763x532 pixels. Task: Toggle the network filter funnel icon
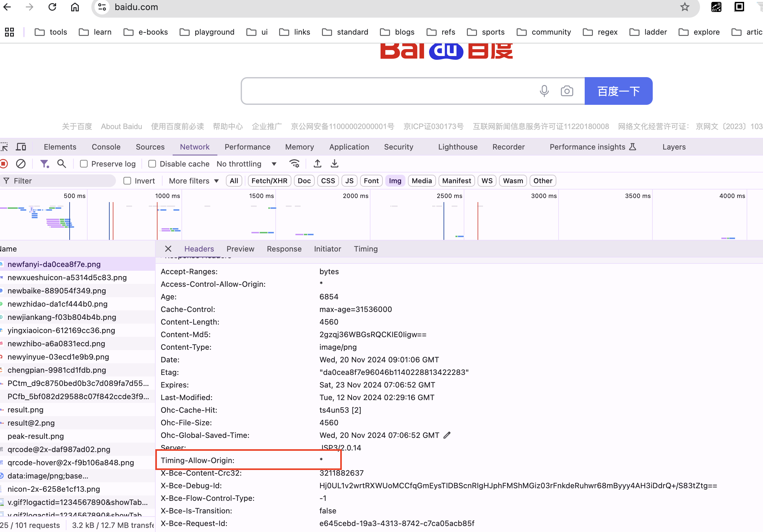pyautogui.click(x=44, y=164)
